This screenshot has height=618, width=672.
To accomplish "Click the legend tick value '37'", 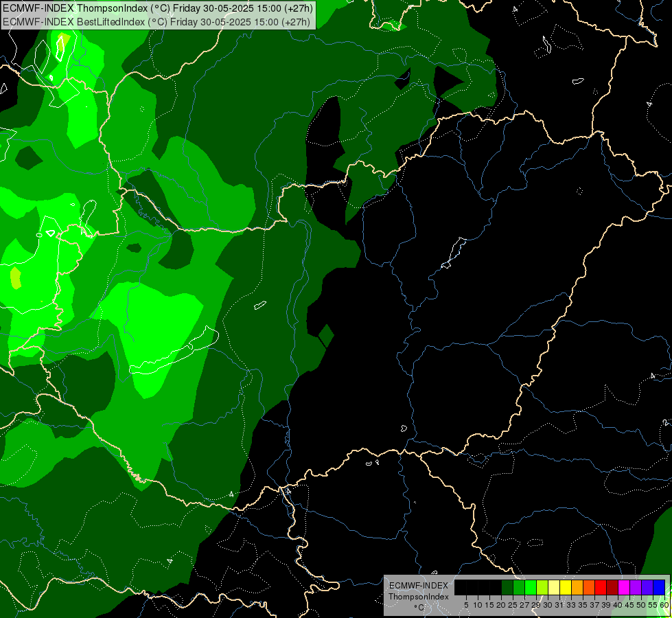I will [x=594, y=605].
